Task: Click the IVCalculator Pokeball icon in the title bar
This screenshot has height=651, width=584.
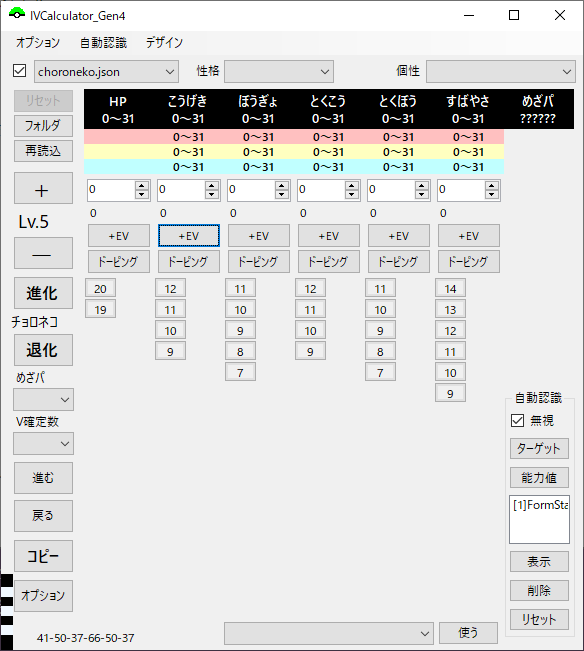Action: tap(17, 14)
